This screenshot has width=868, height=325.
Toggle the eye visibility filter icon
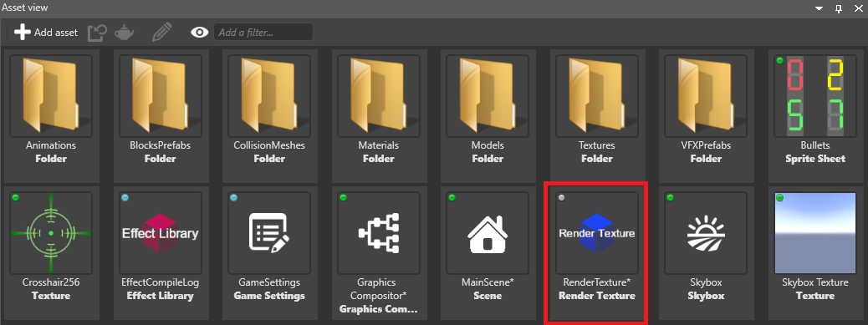tap(199, 33)
